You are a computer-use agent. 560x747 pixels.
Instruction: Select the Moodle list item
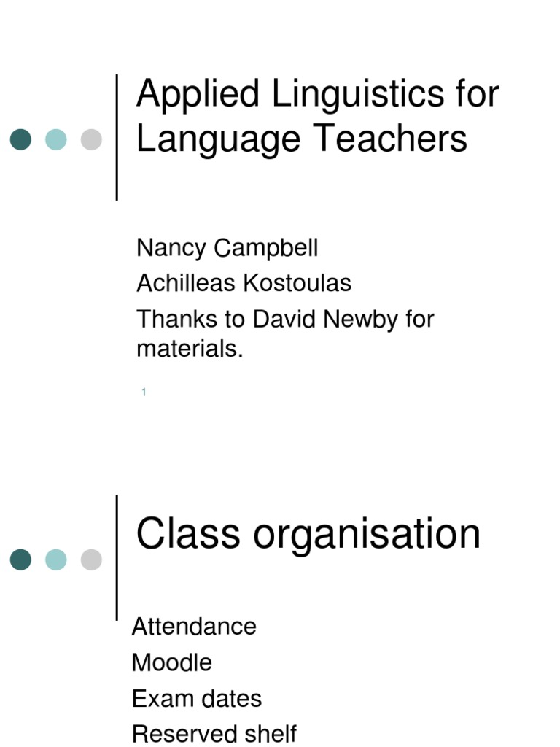(x=171, y=662)
